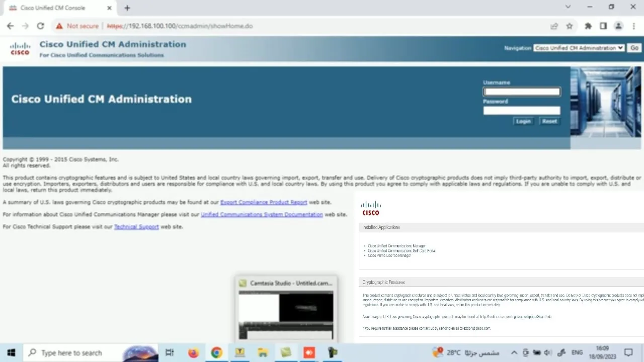The height and width of the screenshot is (362, 644).
Task: Click the browser forward arrow
Action: point(25,26)
